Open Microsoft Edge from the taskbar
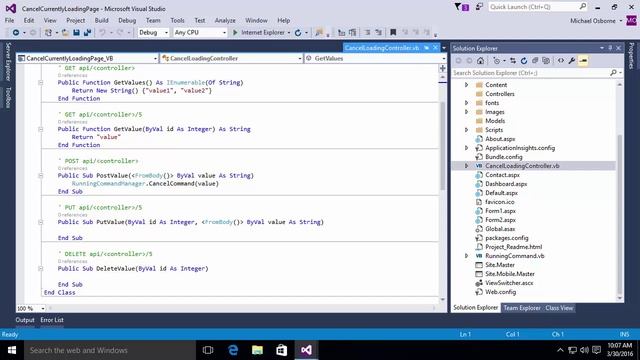The image size is (640, 360). click(233, 350)
